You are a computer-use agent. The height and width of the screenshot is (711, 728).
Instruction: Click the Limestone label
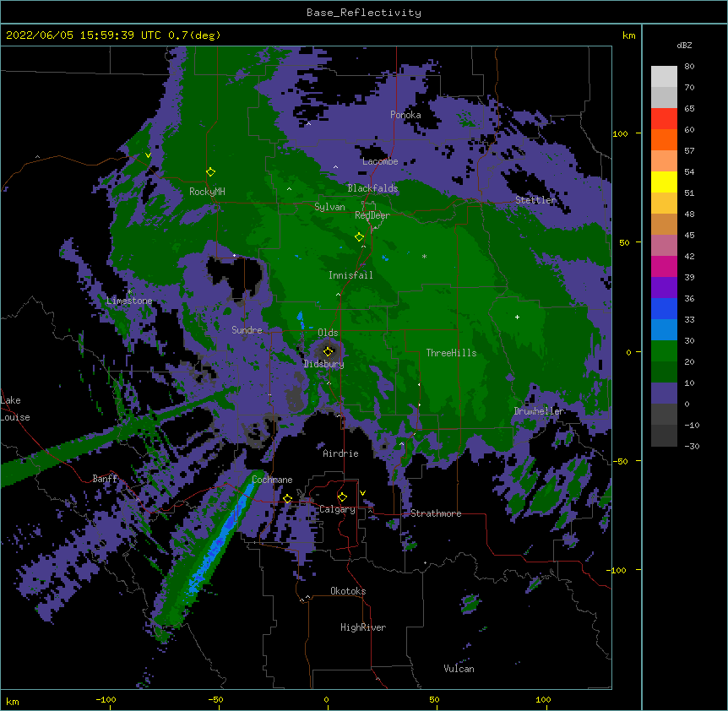point(129,301)
